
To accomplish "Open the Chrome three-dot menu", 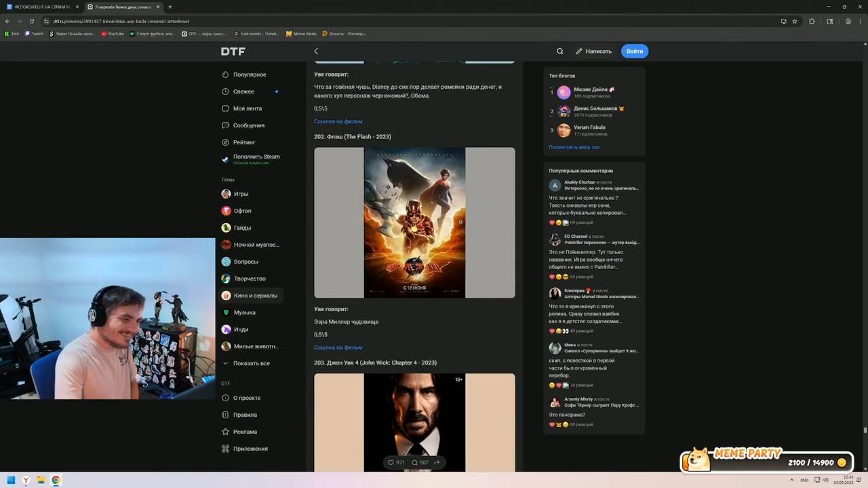I will [861, 21].
